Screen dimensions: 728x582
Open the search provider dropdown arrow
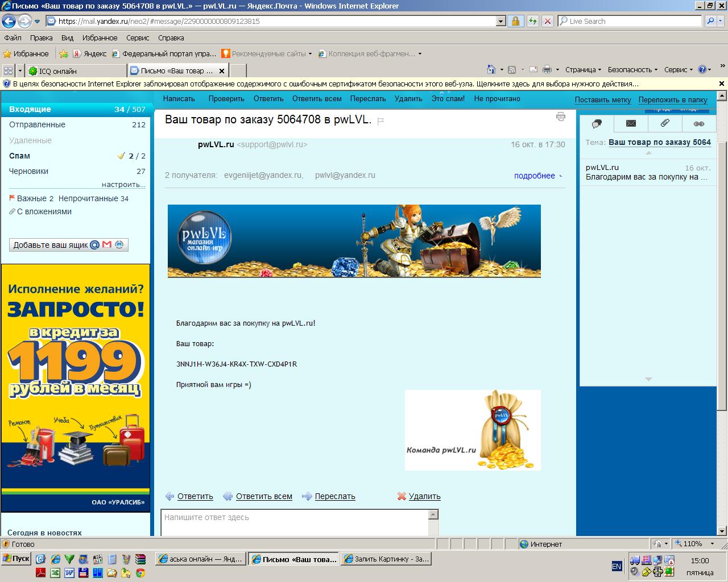tap(721, 22)
